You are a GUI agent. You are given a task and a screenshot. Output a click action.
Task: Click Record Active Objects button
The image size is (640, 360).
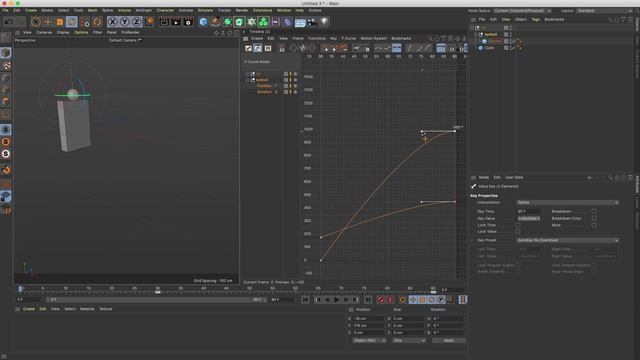pyautogui.click(x=380, y=300)
